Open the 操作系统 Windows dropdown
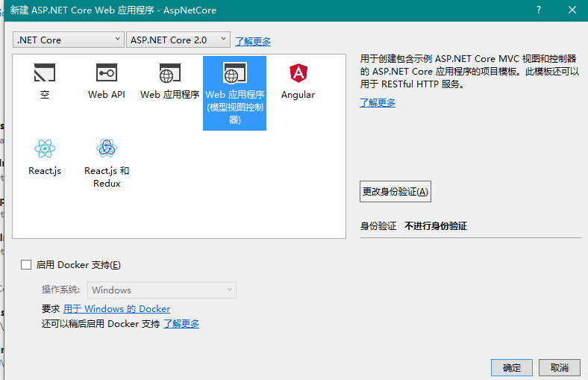 [x=162, y=290]
